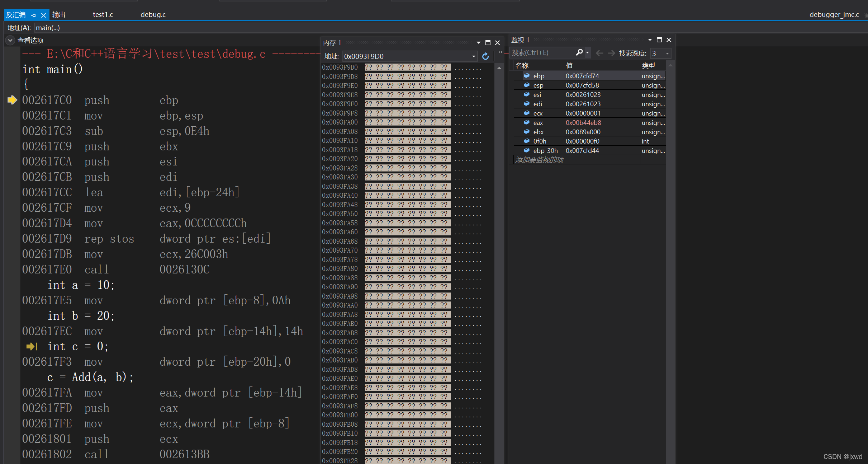Click the watch search input field
Screen dimensions: 868x464
pyautogui.click(x=541, y=53)
